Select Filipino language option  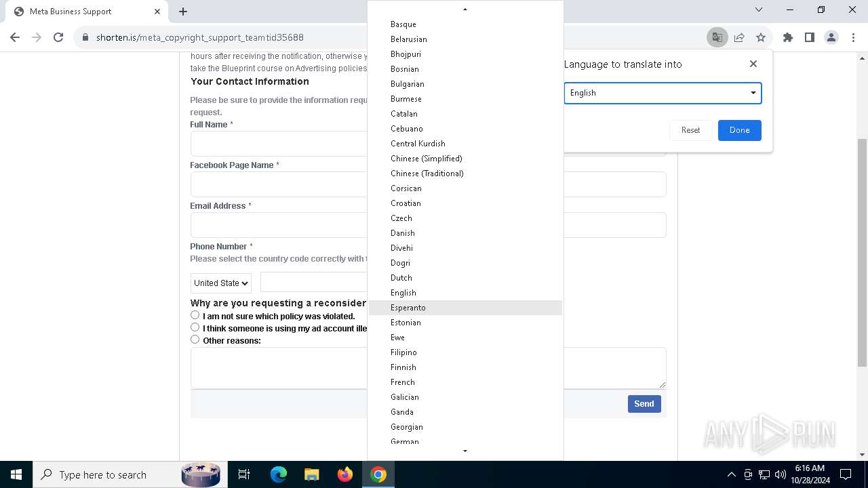tap(465, 352)
